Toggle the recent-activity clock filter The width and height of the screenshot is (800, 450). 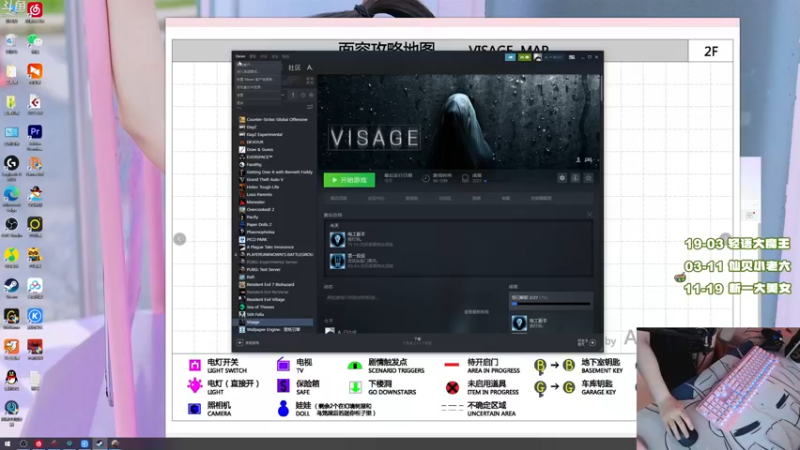point(303,95)
